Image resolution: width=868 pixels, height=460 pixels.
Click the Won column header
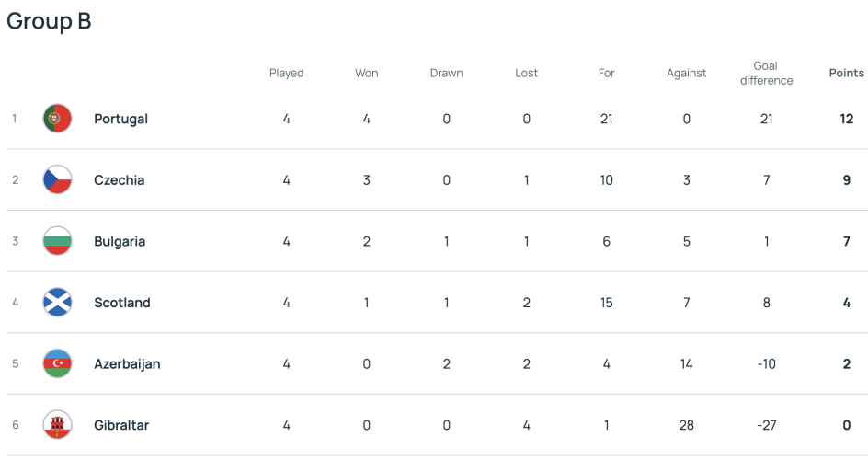click(x=366, y=73)
